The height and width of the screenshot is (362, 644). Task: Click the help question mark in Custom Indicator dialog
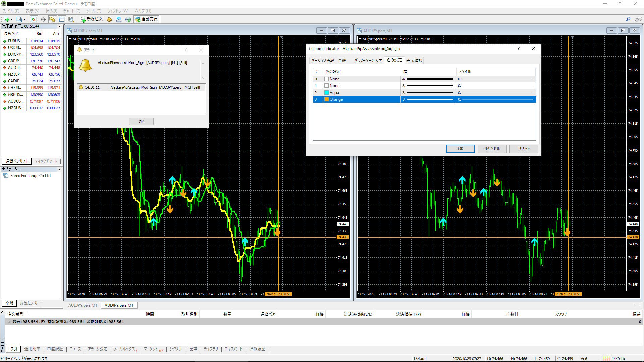click(x=519, y=48)
